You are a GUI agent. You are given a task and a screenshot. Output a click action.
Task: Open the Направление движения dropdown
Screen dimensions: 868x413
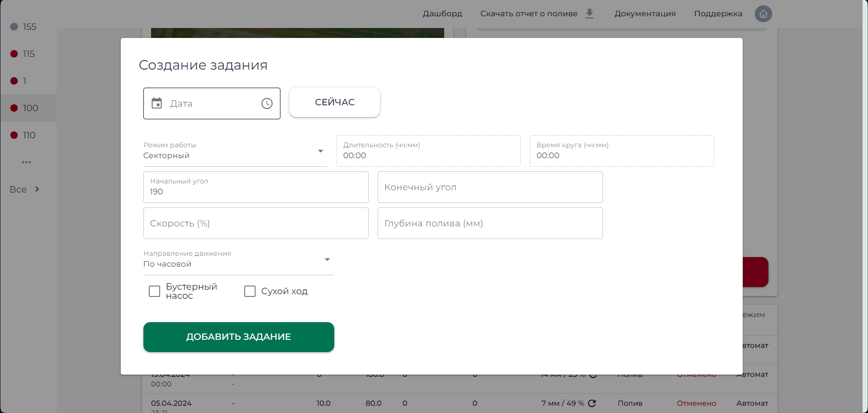238,260
